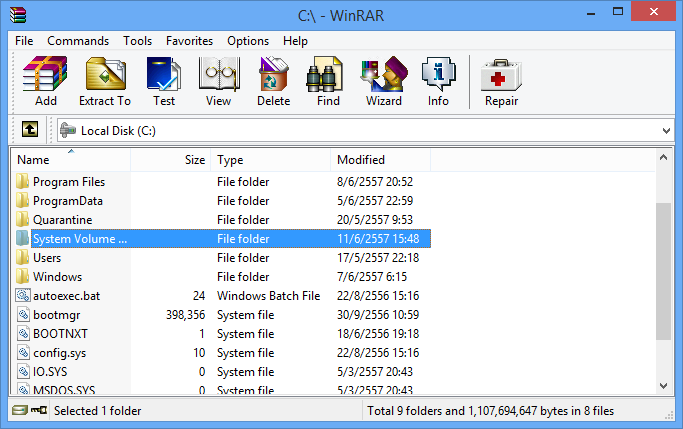This screenshot has width=683, height=429.
Task: Click the '30/9/2556 10:59' modified date
Action: (x=378, y=314)
